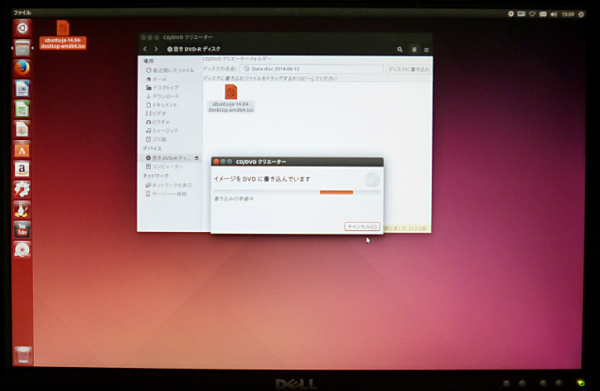Open the YouTube launcher icon
The width and height of the screenshot is (600, 391).
(22, 230)
